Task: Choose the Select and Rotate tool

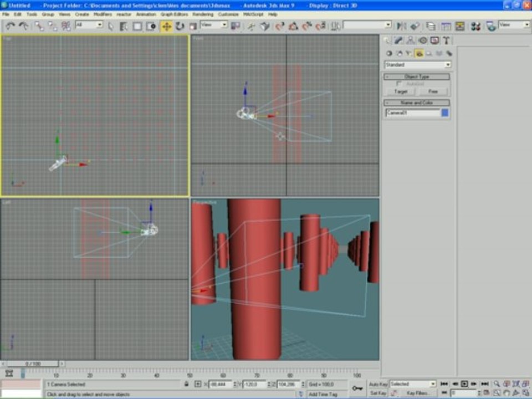Action: pos(180,26)
